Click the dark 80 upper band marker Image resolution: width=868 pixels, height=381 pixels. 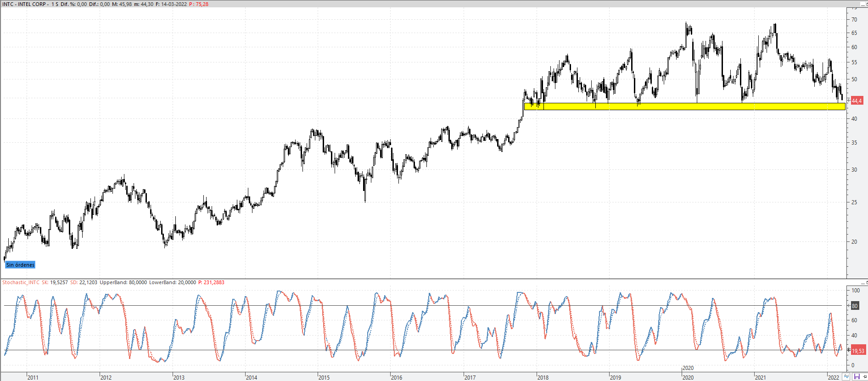coord(855,306)
